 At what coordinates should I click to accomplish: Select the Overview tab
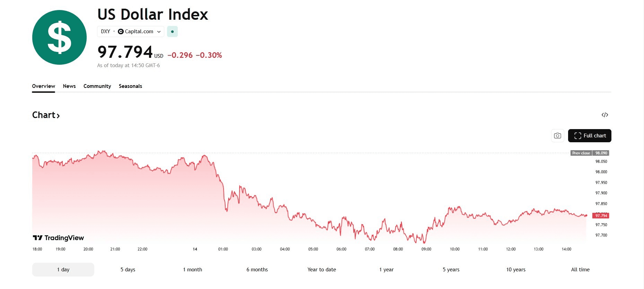[43, 86]
